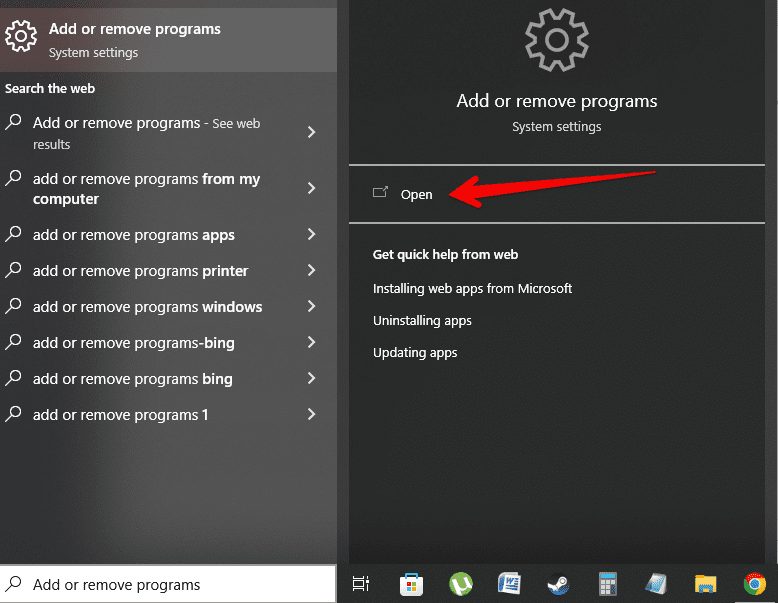The width and height of the screenshot is (778, 603).
Task: Launch Steam from the taskbar
Action: 558,584
